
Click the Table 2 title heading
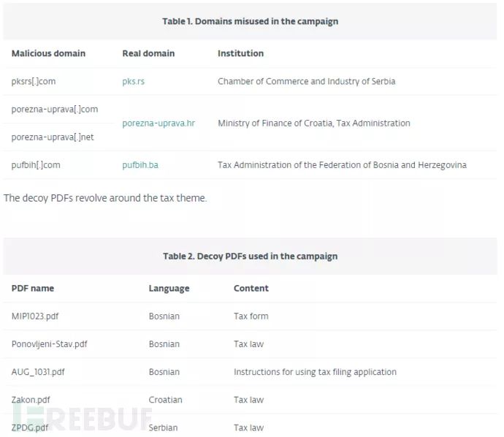(250, 256)
